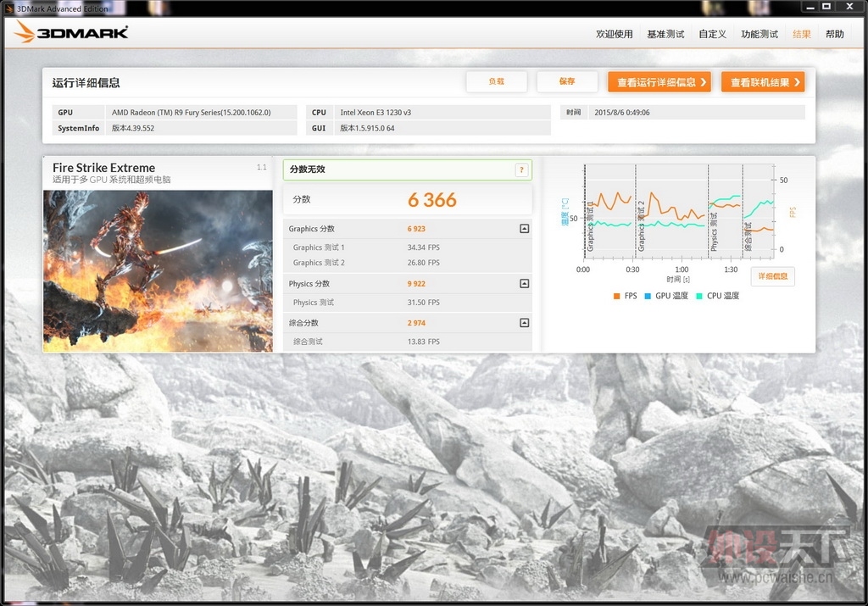Click the performance chart graph area
The width and height of the screenshot is (868, 606).
(x=679, y=211)
